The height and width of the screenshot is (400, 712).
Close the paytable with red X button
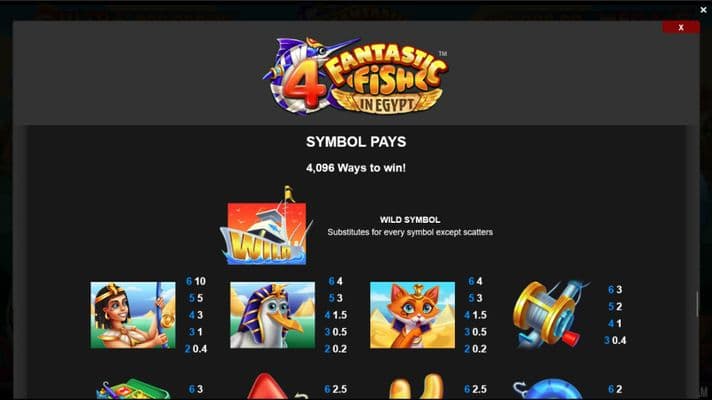click(681, 27)
